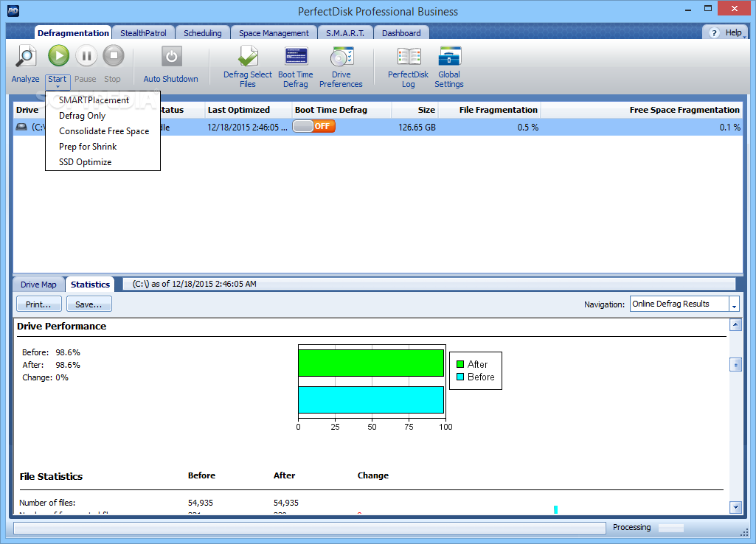
Task: Click the Print... button
Action: tap(38, 304)
